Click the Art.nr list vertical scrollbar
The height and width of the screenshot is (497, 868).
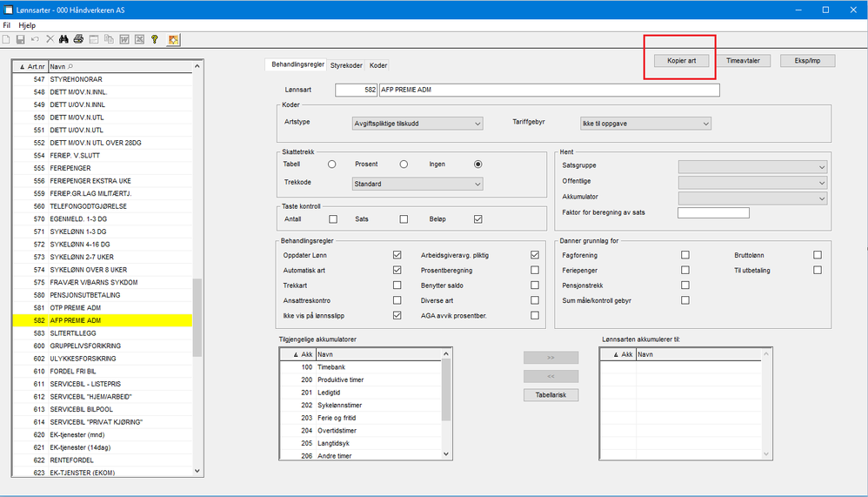[197, 317]
